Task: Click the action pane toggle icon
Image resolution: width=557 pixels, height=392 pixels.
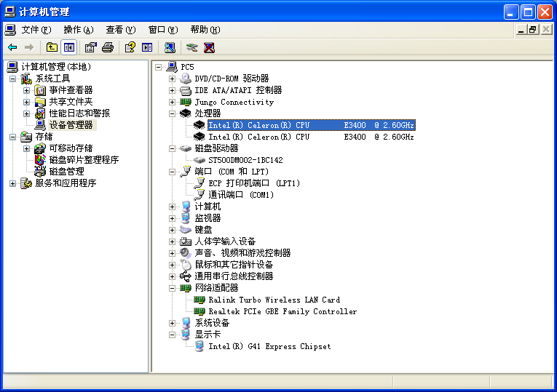Action: [x=147, y=47]
